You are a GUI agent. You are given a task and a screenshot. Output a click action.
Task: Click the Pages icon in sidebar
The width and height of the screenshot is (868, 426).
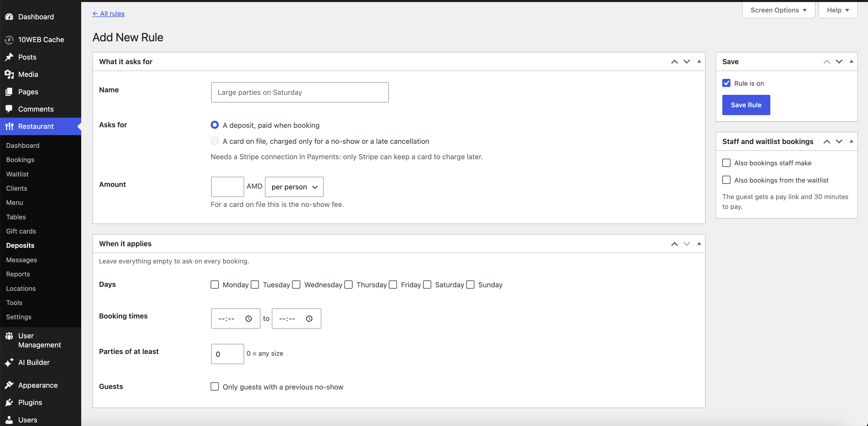tap(9, 92)
